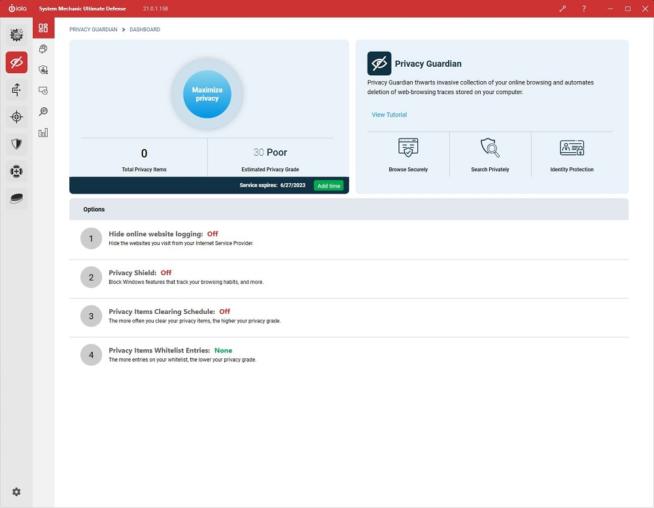
Task: Open the screen with clock sub-menu icon
Action: coord(43,91)
